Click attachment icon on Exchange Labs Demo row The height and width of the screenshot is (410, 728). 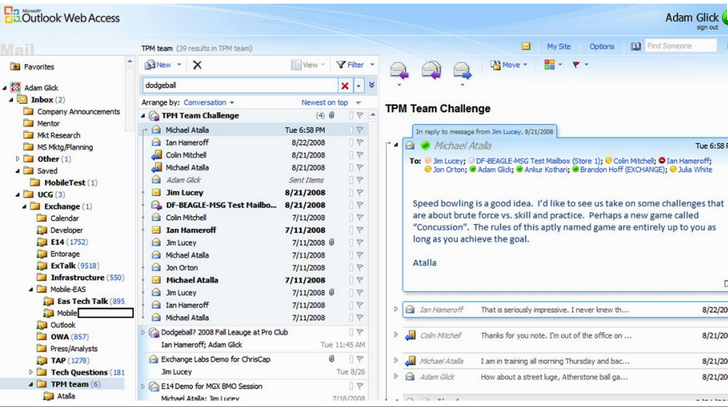[x=332, y=359]
